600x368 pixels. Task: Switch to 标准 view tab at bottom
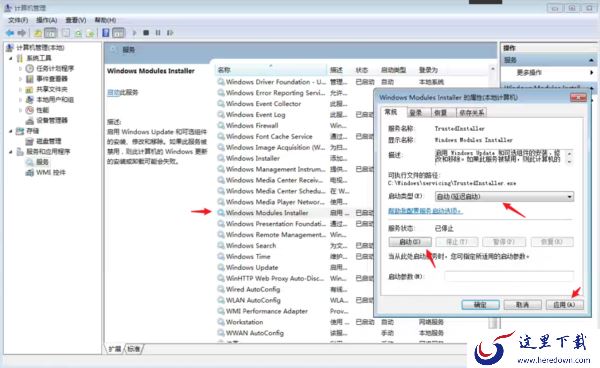134,349
